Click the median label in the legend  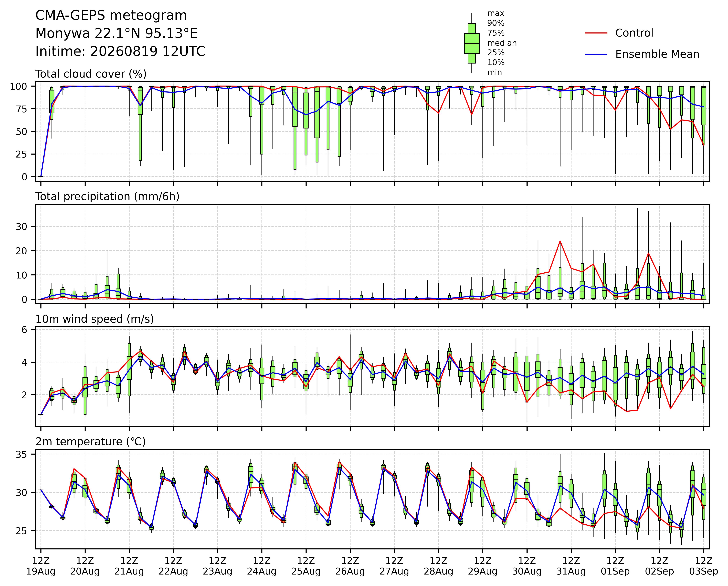click(502, 43)
